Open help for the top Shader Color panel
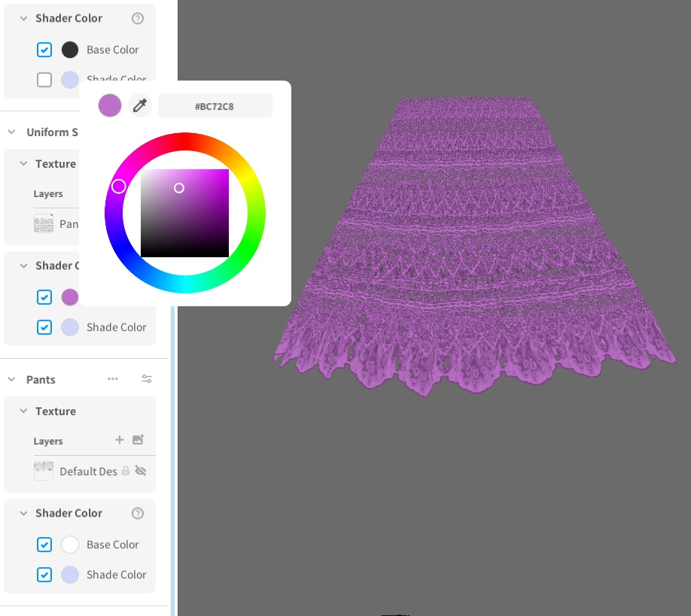691x616 pixels. [138, 18]
